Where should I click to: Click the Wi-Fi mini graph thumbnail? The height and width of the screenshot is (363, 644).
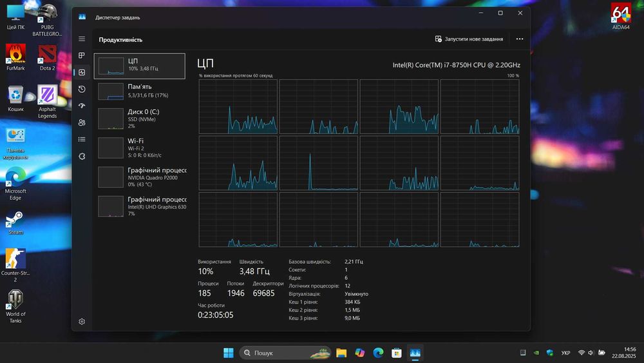pos(111,148)
